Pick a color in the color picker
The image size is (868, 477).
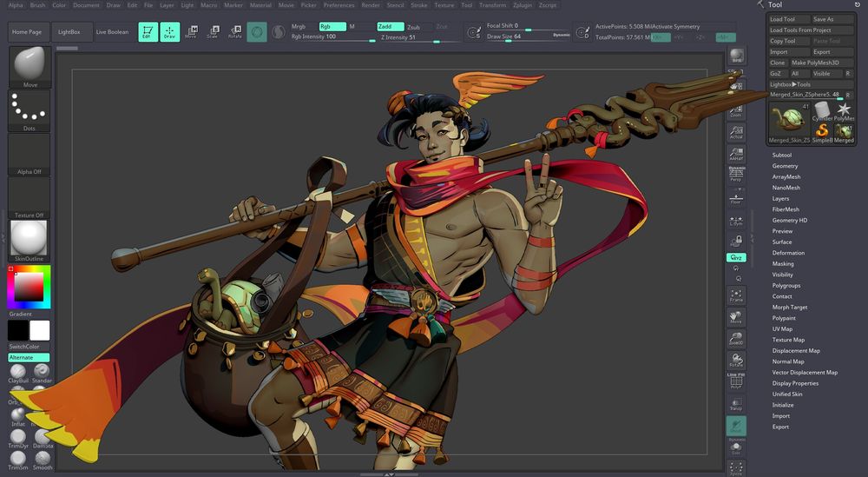coord(29,287)
